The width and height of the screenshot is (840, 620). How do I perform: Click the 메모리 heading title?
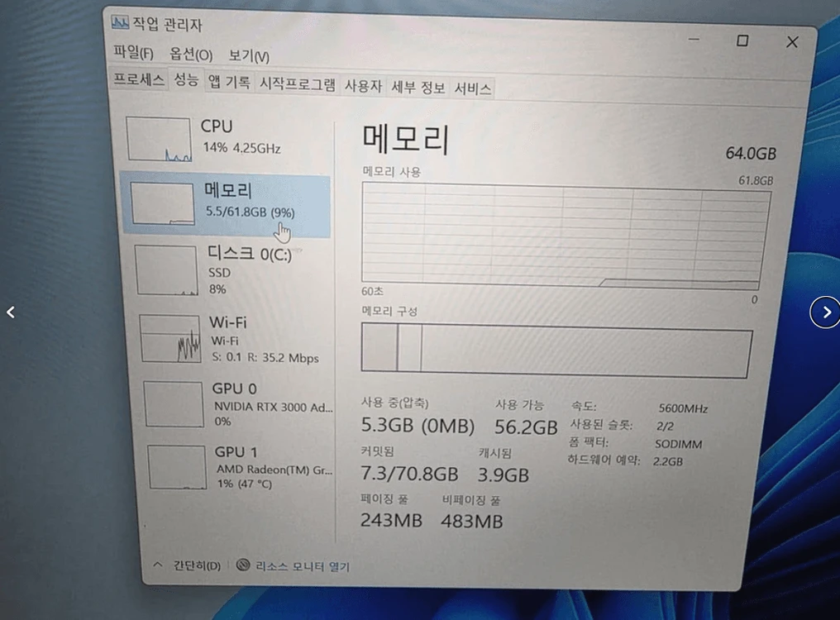pyautogui.click(x=406, y=138)
